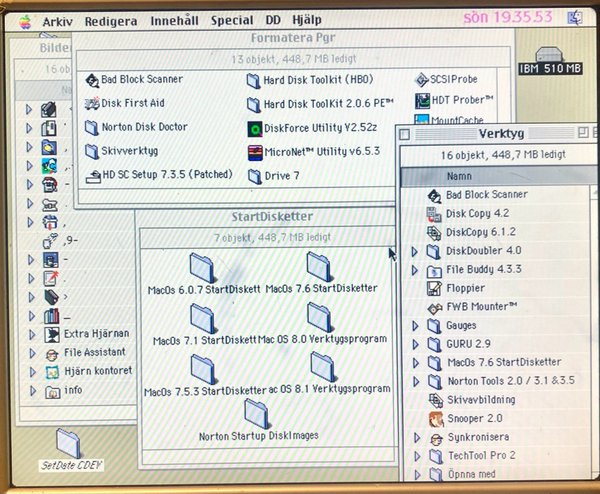Expand the Extra Hjärnan folder
Screen dimensions: 600x494
click(32, 335)
